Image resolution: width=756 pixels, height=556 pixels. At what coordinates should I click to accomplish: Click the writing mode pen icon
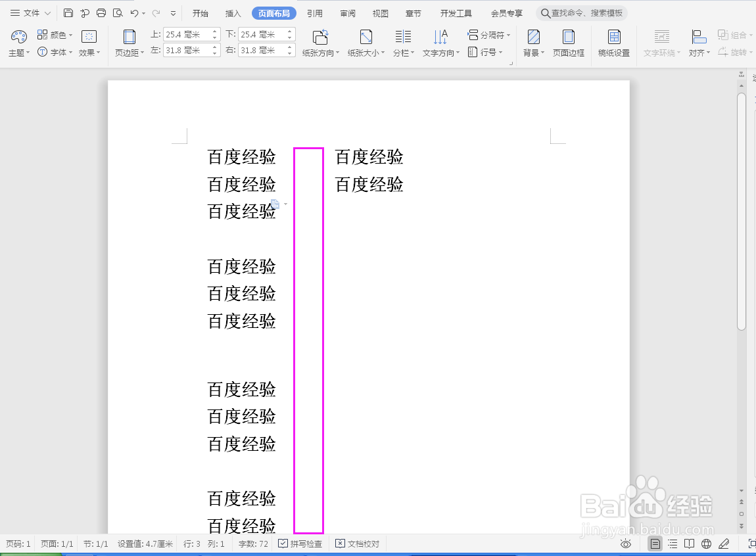click(724, 544)
